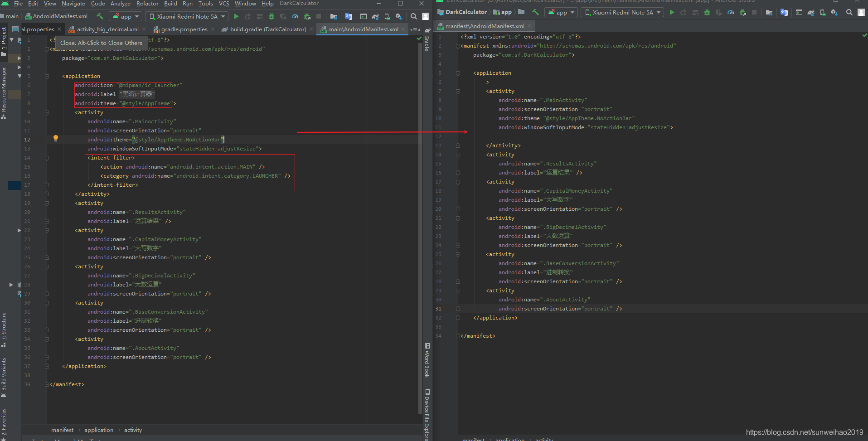Click Make Project hammer in right window
The image size is (868, 441).
coord(535,12)
